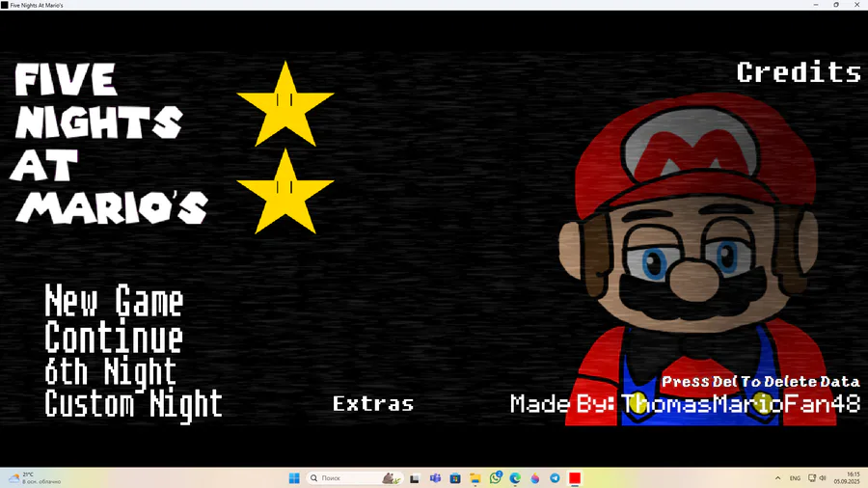Open the Windows Start menu
The width and height of the screenshot is (868, 488).
(294, 478)
